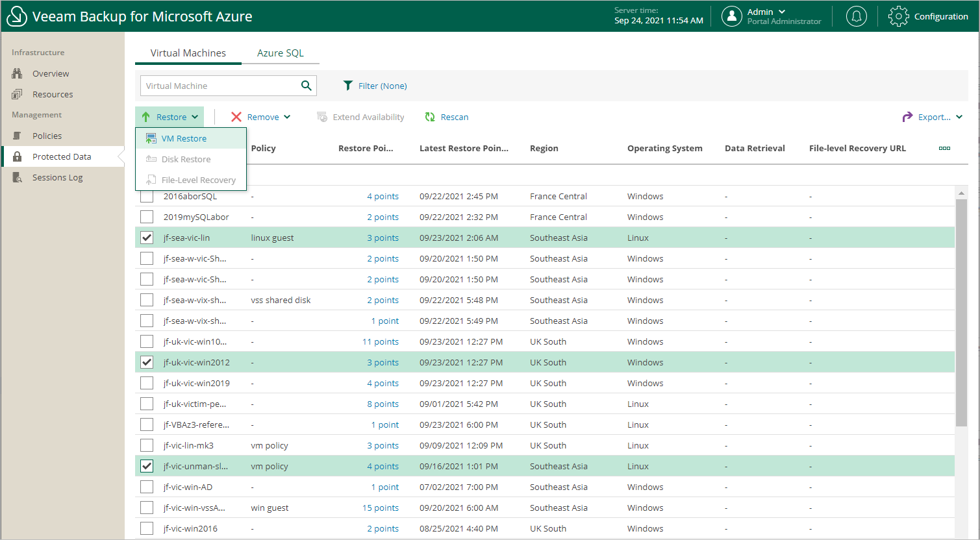Click the 'jf-uk-victim-pe...' VM name
This screenshot has width=980, height=540.
(195, 404)
